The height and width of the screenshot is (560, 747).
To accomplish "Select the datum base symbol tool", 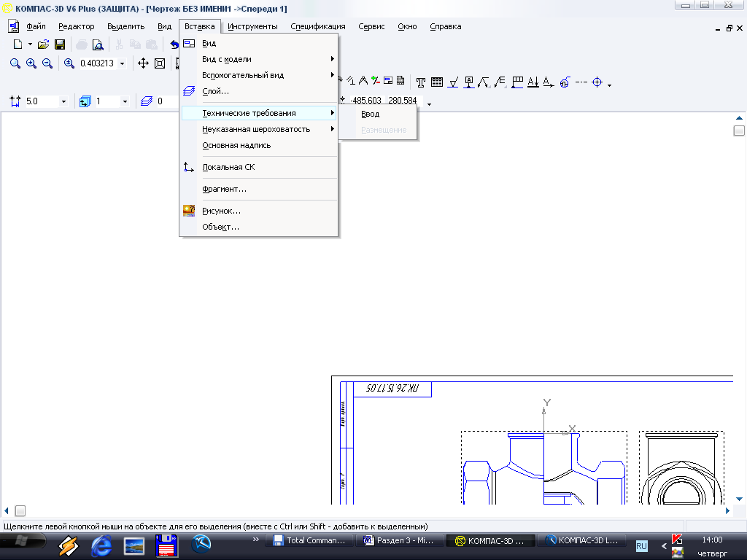I will 469,82.
